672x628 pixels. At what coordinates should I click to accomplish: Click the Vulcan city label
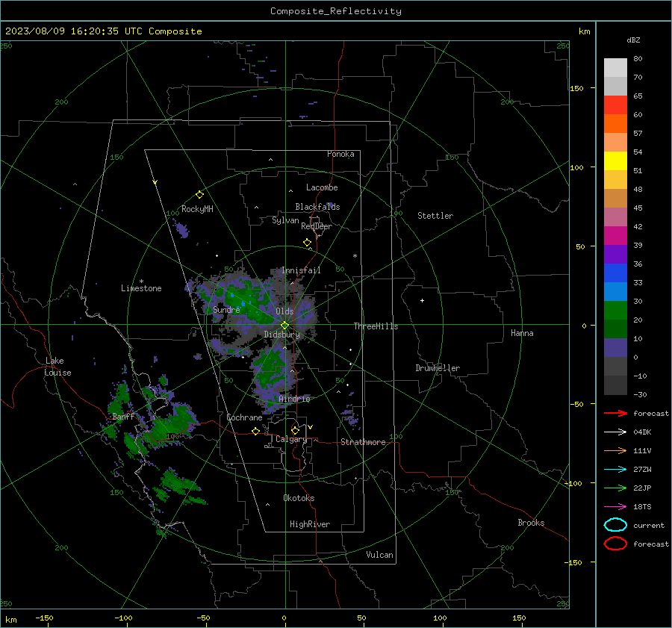(x=379, y=555)
